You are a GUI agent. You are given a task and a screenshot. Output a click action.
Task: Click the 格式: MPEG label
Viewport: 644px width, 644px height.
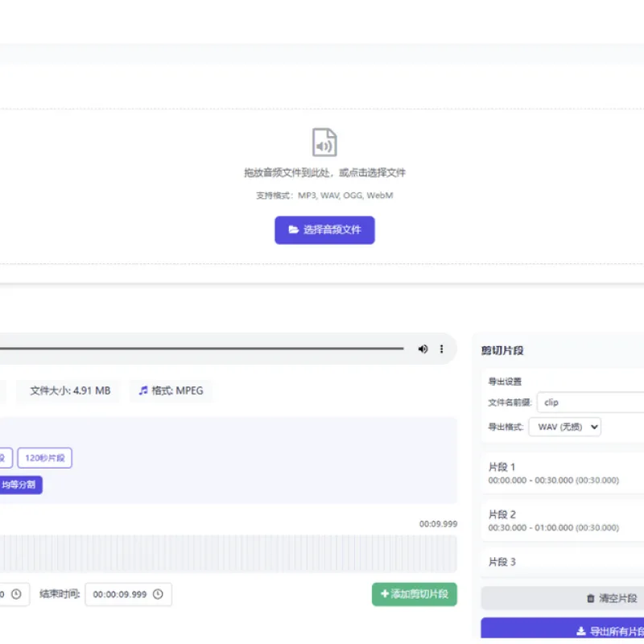(177, 390)
